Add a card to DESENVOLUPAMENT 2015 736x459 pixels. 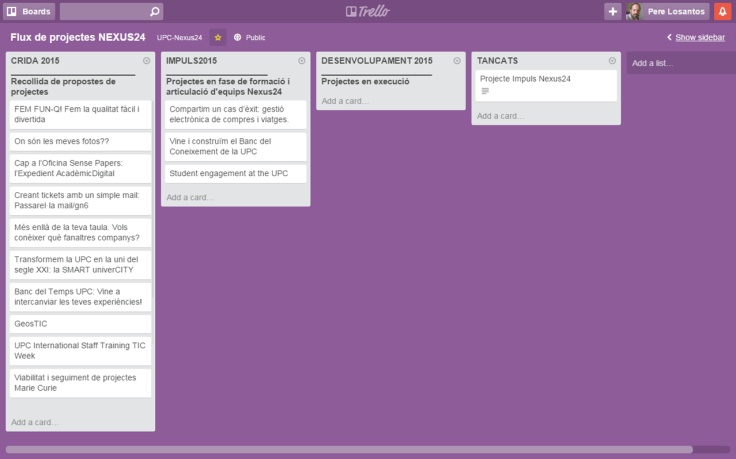346,100
